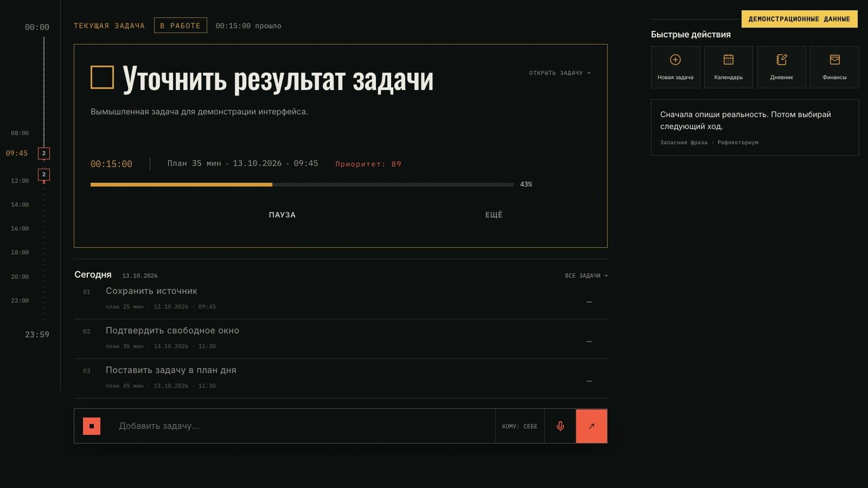Click the ДЕМОНСТРАЦИОННЫЕ ДАННЫЕ badge
The image size is (868, 488).
pyautogui.click(x=800, y=19)
